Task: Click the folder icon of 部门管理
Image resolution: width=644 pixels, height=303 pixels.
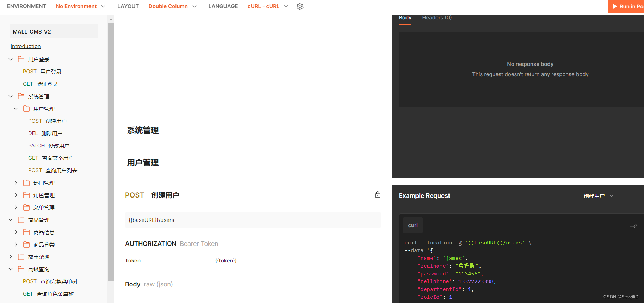Action: [x=26, y=183]
